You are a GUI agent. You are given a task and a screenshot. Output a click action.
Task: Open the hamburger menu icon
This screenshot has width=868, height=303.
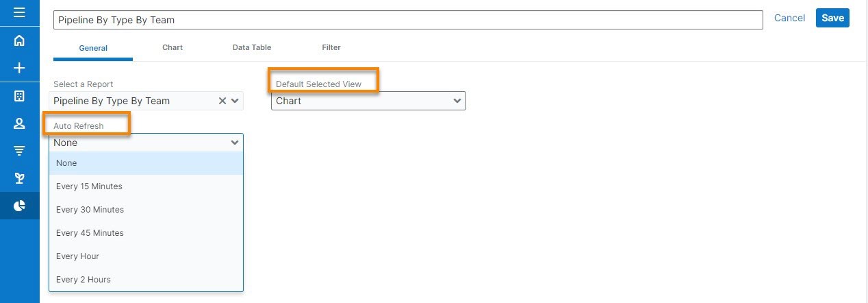click(19, 12)
